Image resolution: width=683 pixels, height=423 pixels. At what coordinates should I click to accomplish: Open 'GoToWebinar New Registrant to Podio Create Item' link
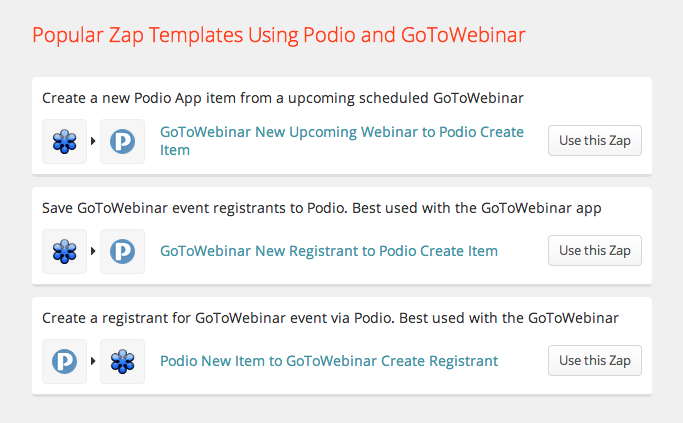pos(328,251)
